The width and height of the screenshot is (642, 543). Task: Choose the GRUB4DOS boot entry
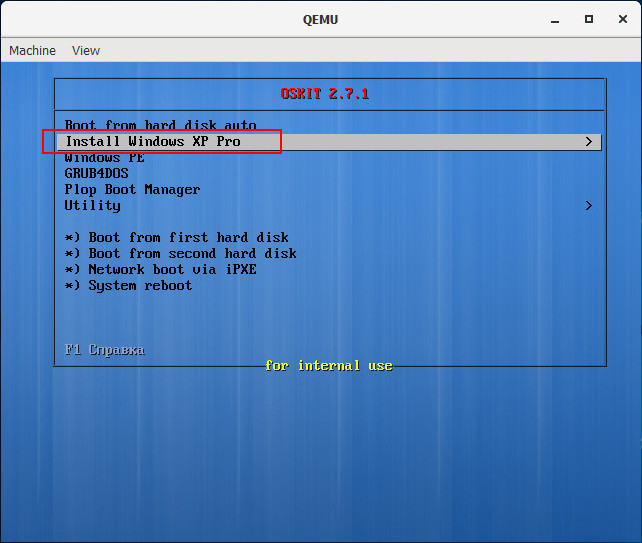pyautogui.click(x=96, y=174)
